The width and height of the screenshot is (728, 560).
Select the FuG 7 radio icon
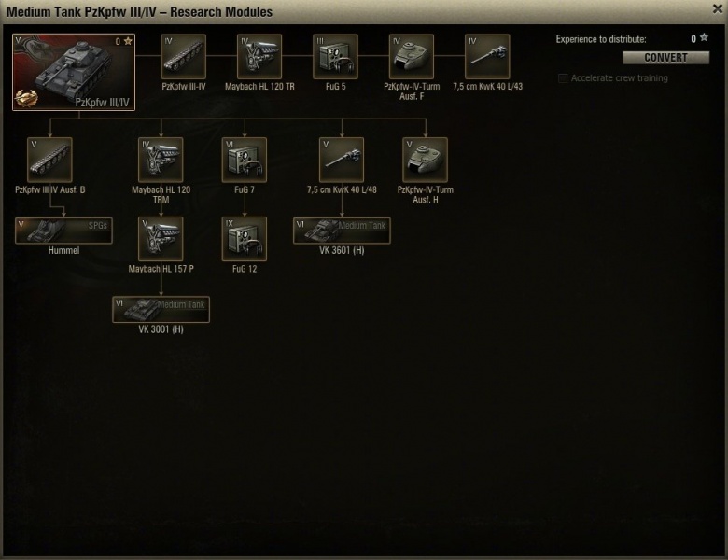[x=245, y=160]
